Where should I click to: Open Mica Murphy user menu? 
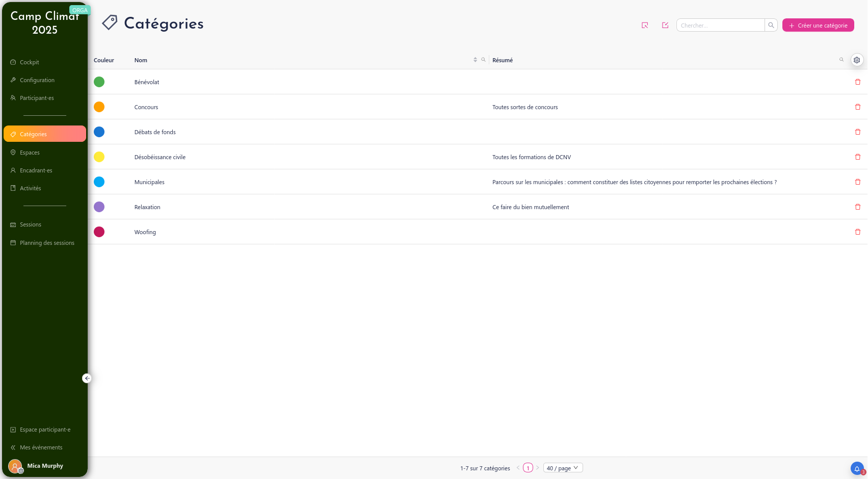click(45, 466)
